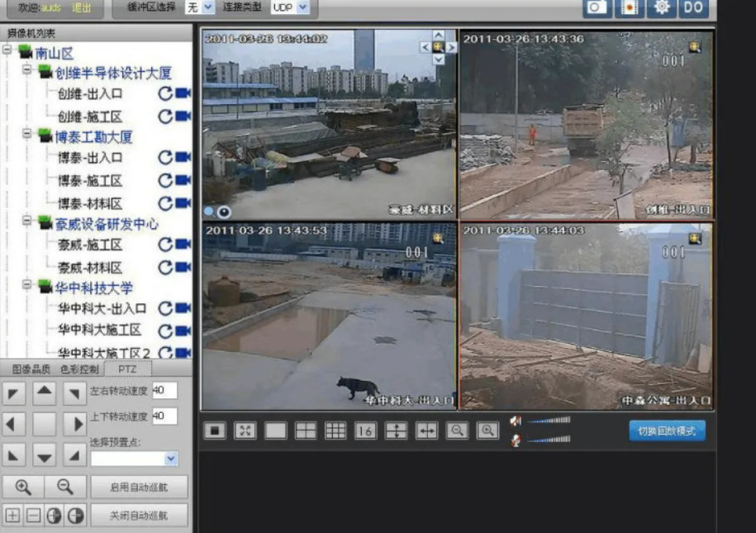The width and height of the screenshot is (756, 533).
Task: Toggle the microphone icon below the speaker
Action: coord(516,440)
